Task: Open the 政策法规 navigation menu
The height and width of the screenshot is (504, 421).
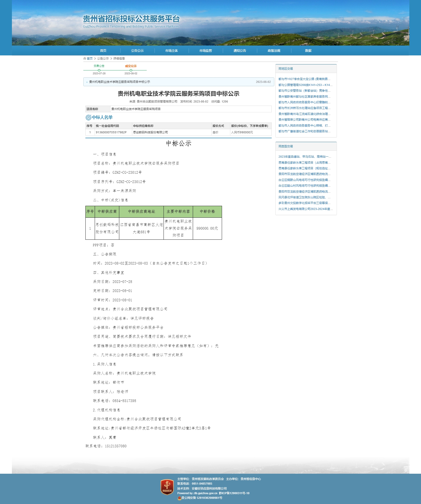Action: tap(274, 51)
